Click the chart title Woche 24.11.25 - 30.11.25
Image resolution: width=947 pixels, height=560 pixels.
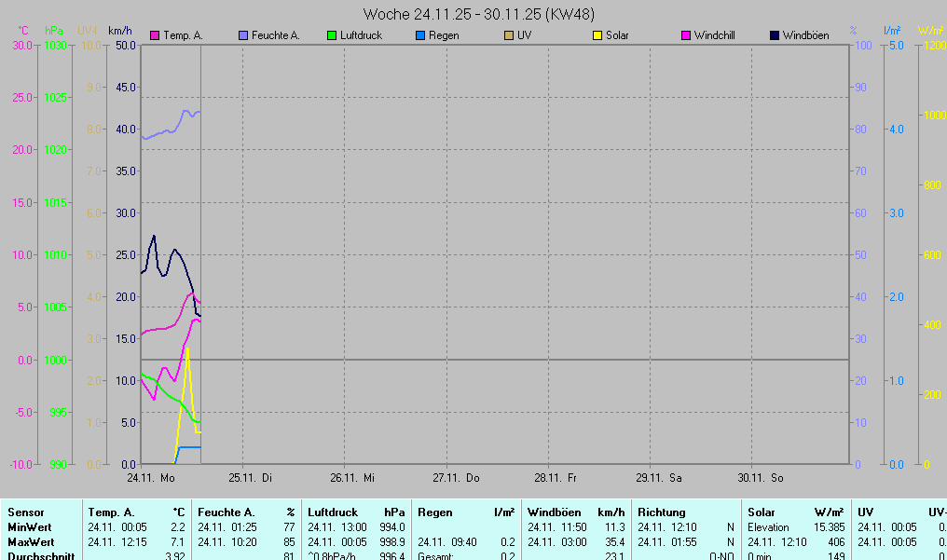tap(479, 14)
